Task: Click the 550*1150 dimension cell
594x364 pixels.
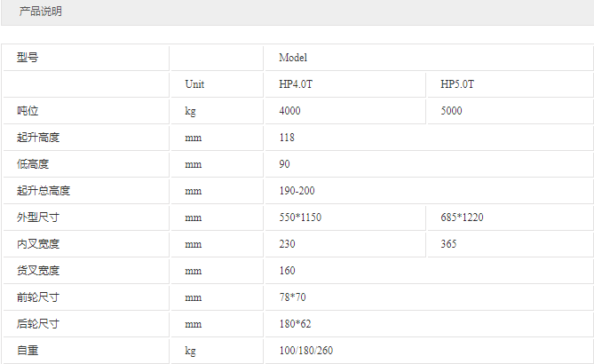Action: pos(299,218)
